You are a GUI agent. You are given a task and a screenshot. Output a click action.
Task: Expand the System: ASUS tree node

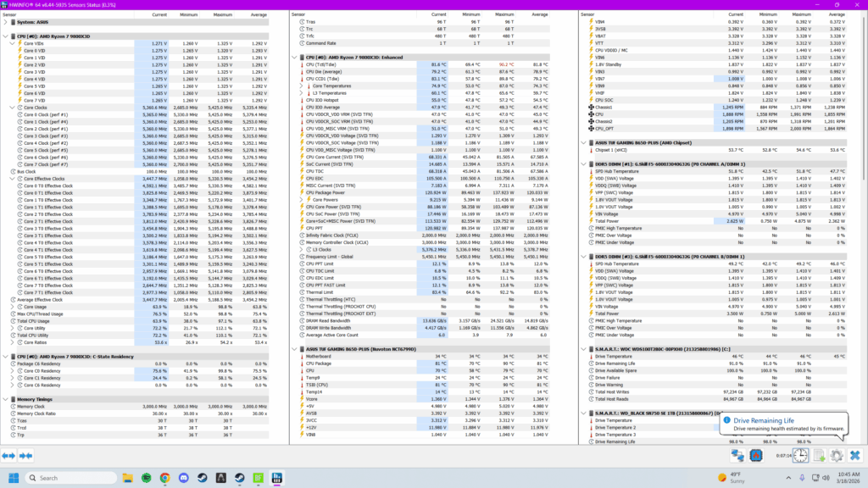click(x=6, y=22)
